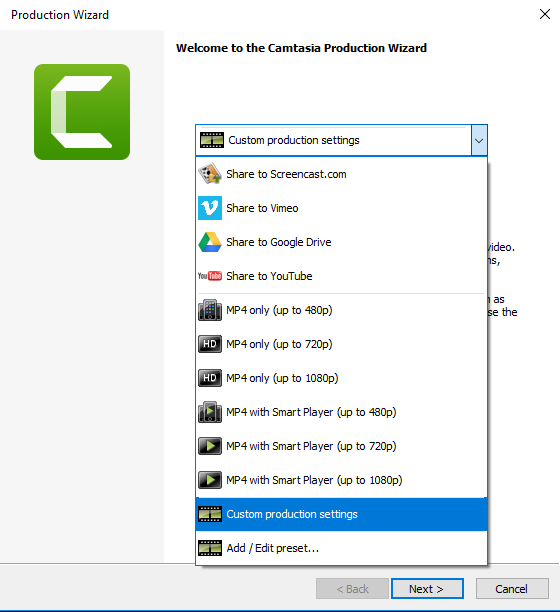Image resolution: width=560 pixels, height=612 pixels.
Task: Select Share to Screencast.com
Action: tap(341, 174)
